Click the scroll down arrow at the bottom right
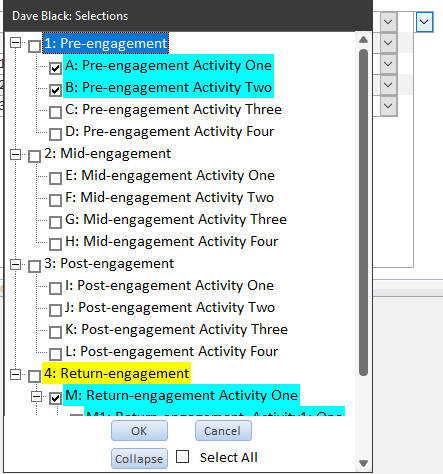443x474 pixels. point(363,463)
